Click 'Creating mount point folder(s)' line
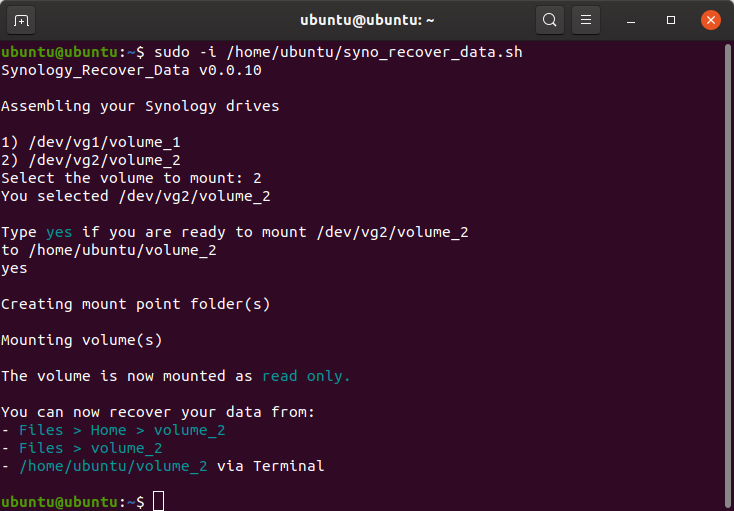This screenshot has height=511, width=734. [136, 304]
